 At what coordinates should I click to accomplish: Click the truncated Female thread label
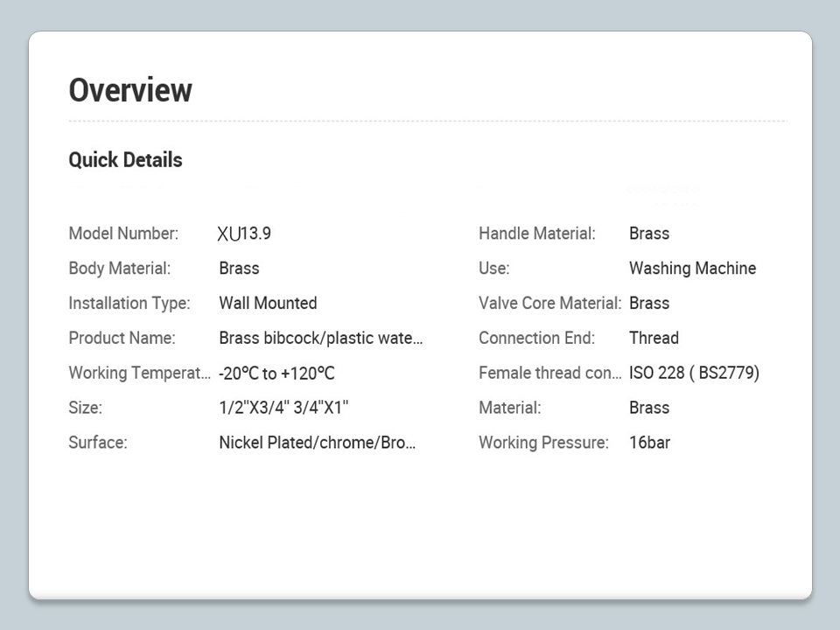(x=549, y=374)
